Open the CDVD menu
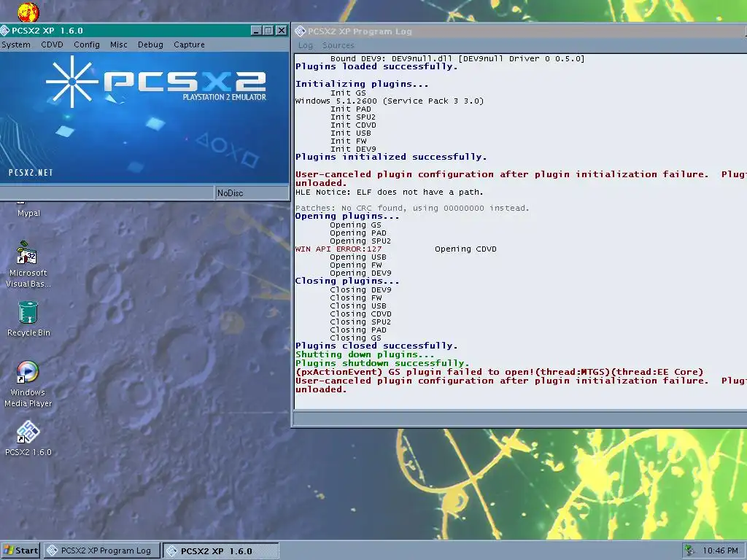747x560 pixels. tap(52, 44)
